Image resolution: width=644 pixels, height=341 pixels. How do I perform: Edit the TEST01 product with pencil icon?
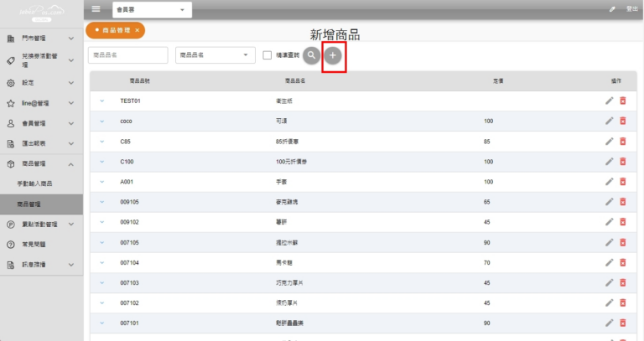(610, 101)
